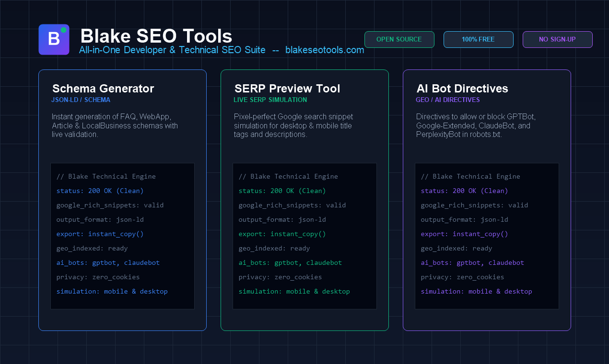The width and height of the screenshot is (609, 364).
Task: Click 'privacy: zero_cookies' in AI Bot Directives card
Action: click(463, 277)
